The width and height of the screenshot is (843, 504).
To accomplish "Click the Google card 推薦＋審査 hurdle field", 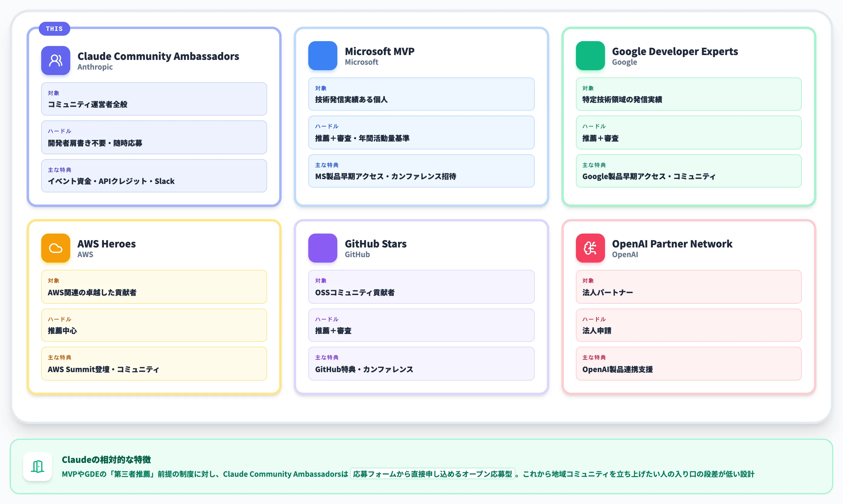I will coord(689,133).
